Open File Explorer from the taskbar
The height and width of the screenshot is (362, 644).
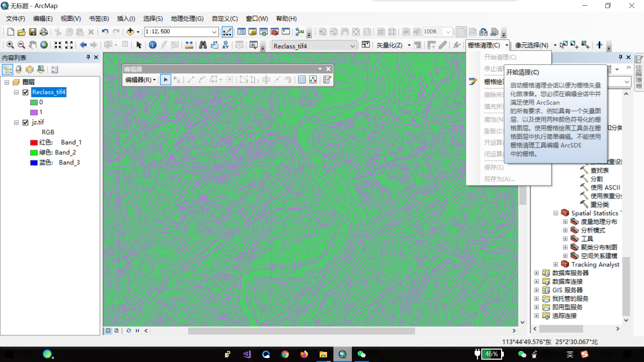coord(323,354)
